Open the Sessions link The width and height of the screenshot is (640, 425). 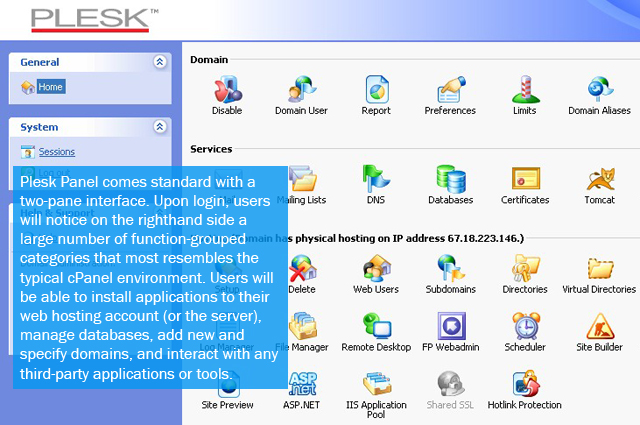tap(56, 152)
